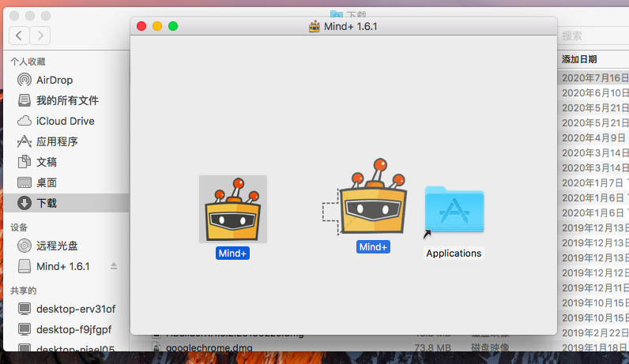This screenshot has height=364, width=629.
Task: Click the back arrow in Finder toolbar
Action: point(19,36)
